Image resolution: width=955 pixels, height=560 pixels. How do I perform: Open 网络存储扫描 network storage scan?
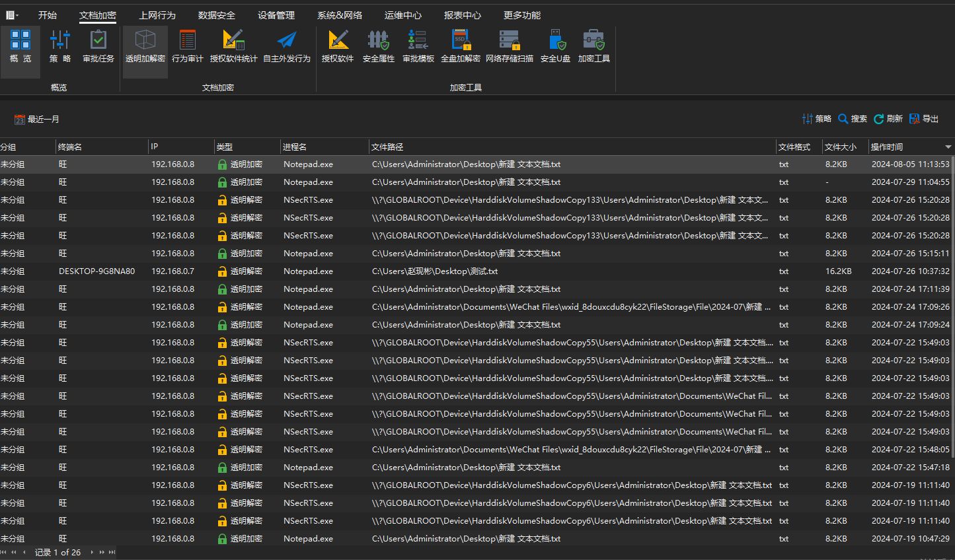(x=510, y=46)
